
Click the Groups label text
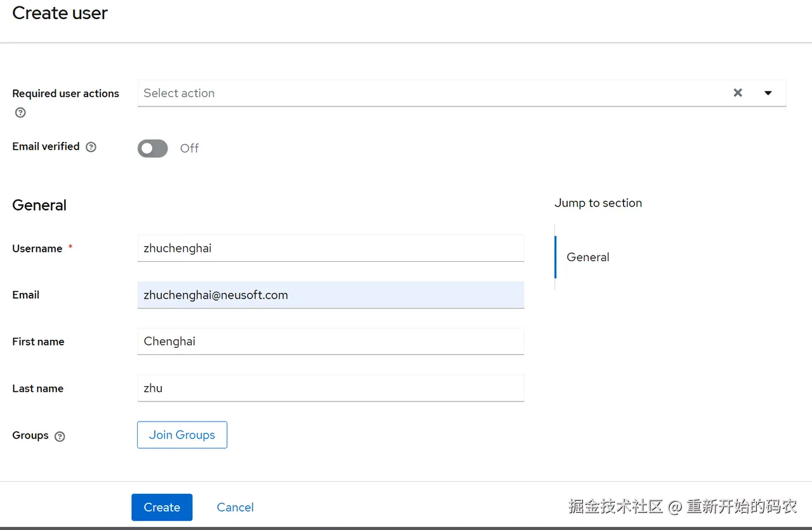click(30, 436)
